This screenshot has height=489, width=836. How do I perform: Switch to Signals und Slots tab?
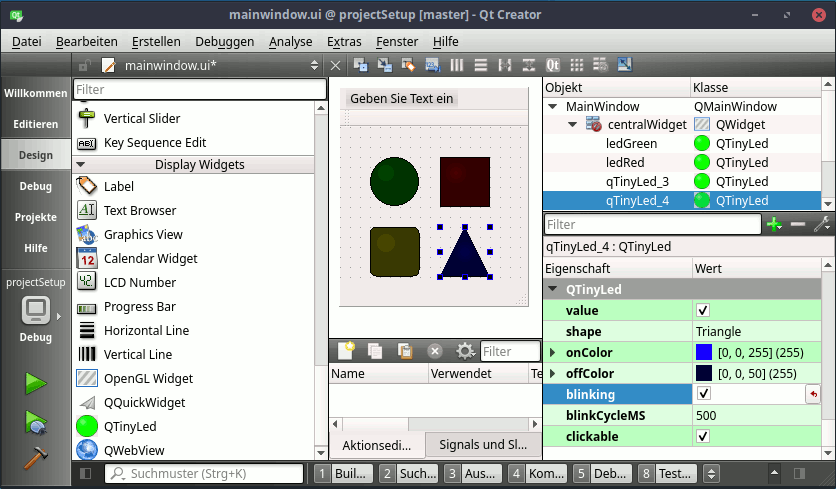pyautogui.click(x=483, y=445)
